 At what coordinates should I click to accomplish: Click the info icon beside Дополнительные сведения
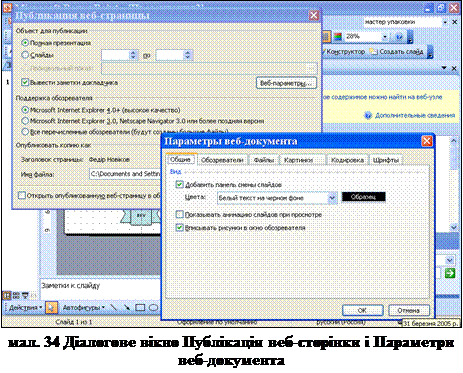click(368, 115)
